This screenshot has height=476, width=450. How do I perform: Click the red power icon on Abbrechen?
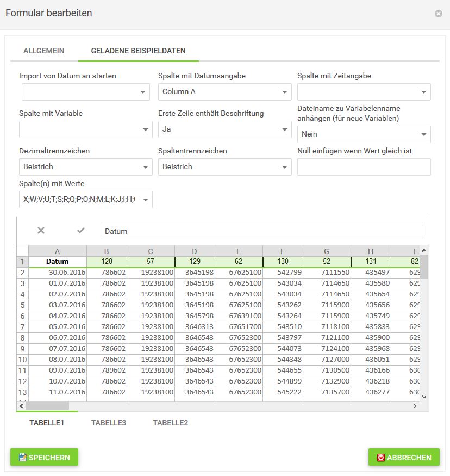tap(381, 457)
